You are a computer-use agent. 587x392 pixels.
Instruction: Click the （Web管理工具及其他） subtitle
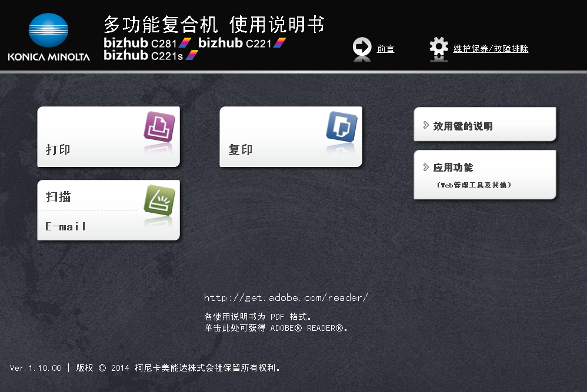point(474,185)
